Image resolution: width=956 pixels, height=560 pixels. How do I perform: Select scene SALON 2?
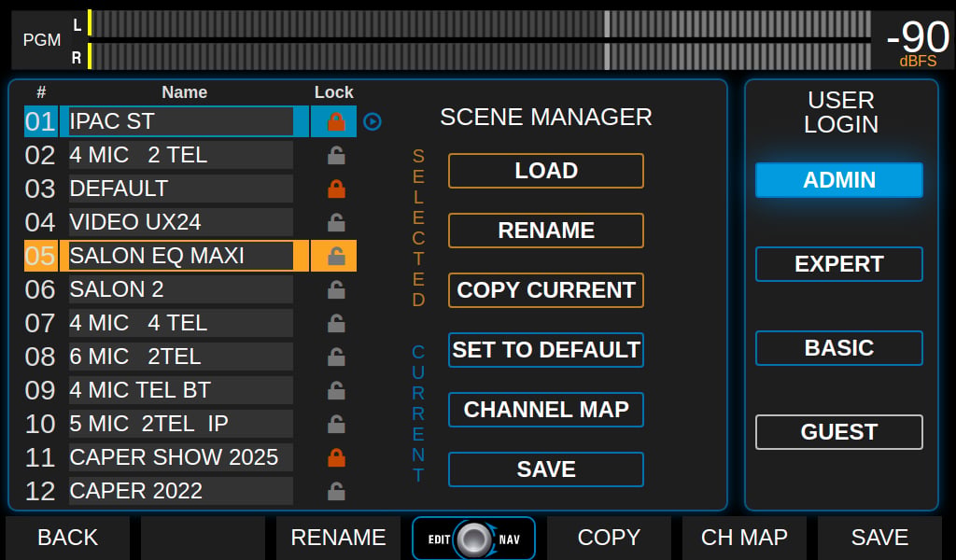pyautogui.click(x=181, y=288)
